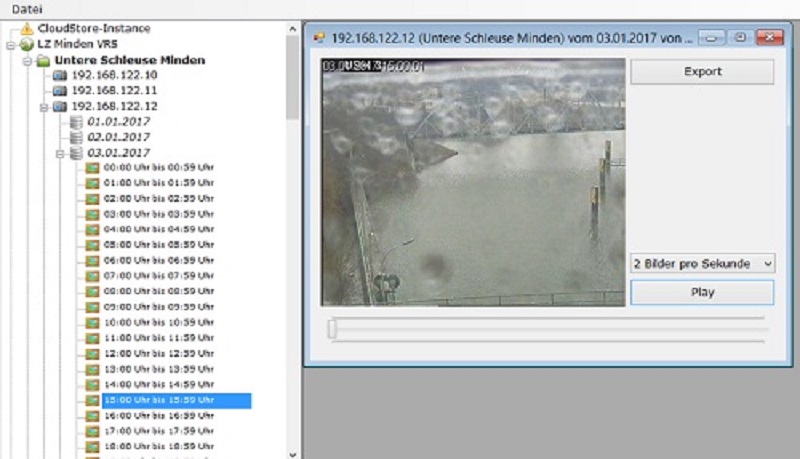Collapse Untere Schleuse Minden folder

pyautogui.click(x=27, y=61)
